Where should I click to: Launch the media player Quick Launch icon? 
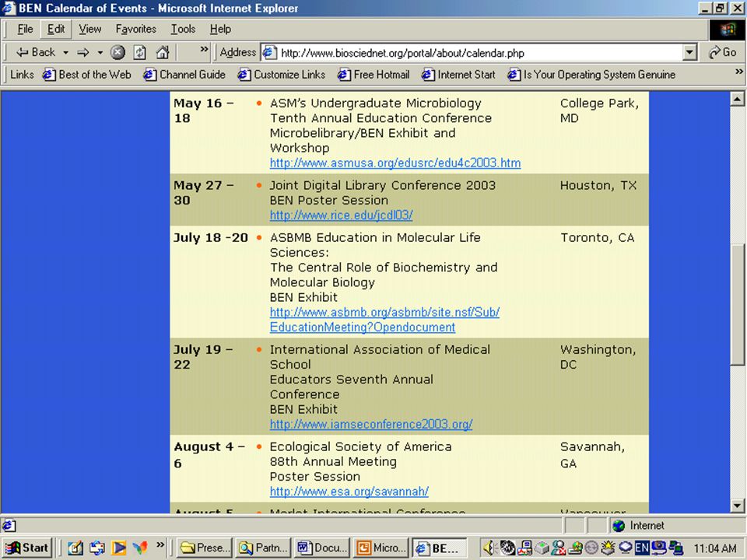118,548
